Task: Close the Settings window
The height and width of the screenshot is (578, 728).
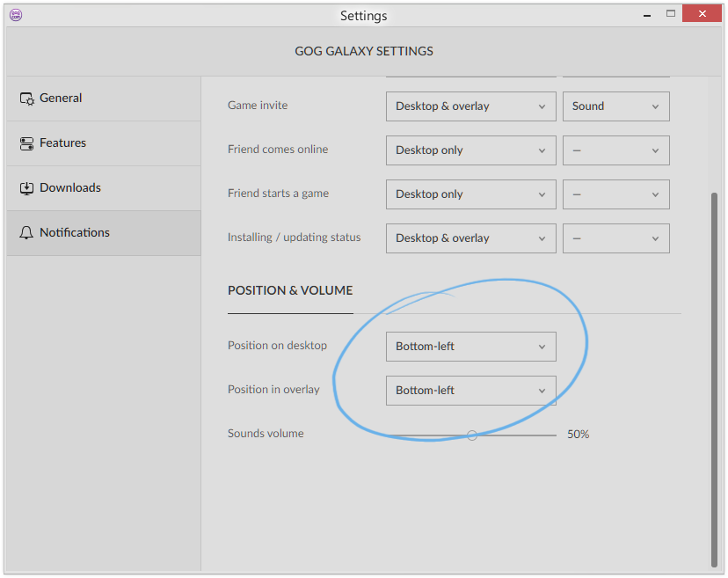Action: click(x=702, y=14)
